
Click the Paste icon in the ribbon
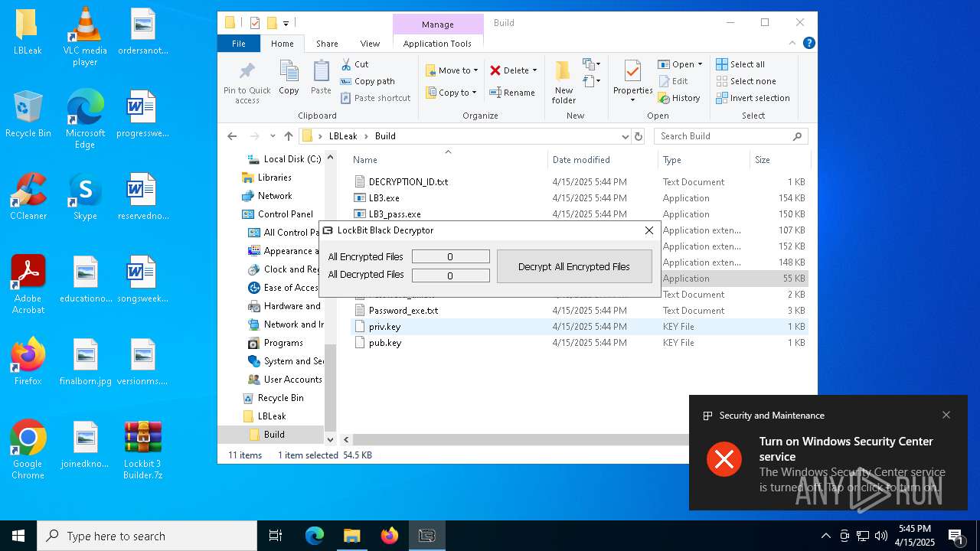click(321, 78)
